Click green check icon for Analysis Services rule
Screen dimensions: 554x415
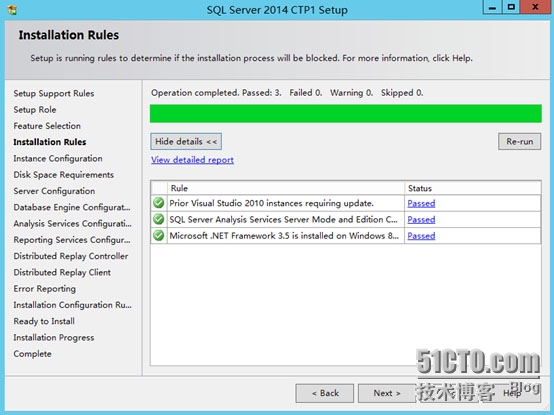(159, 219)
